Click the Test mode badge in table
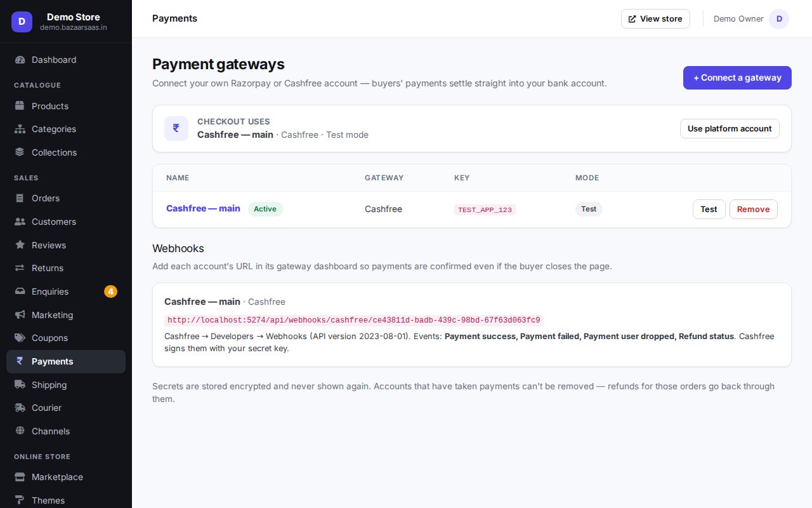This screenshot has width=812, height=508. pos(589,209)
